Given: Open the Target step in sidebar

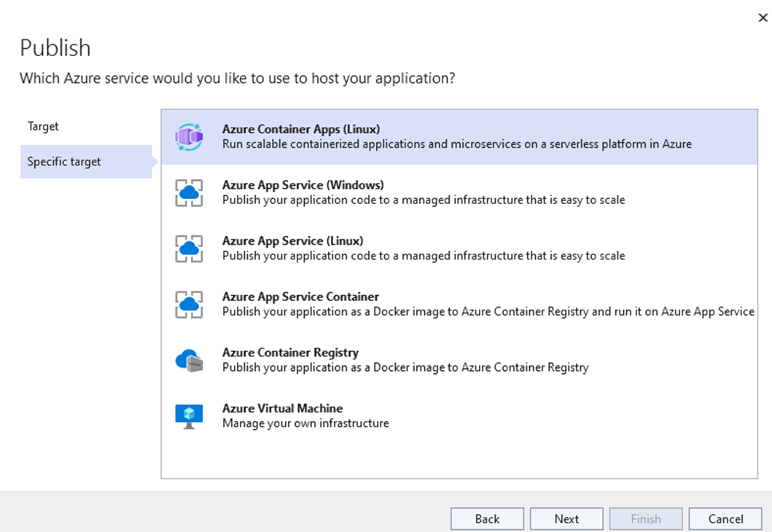Looking at the screenshot, I should click(43, 127).
